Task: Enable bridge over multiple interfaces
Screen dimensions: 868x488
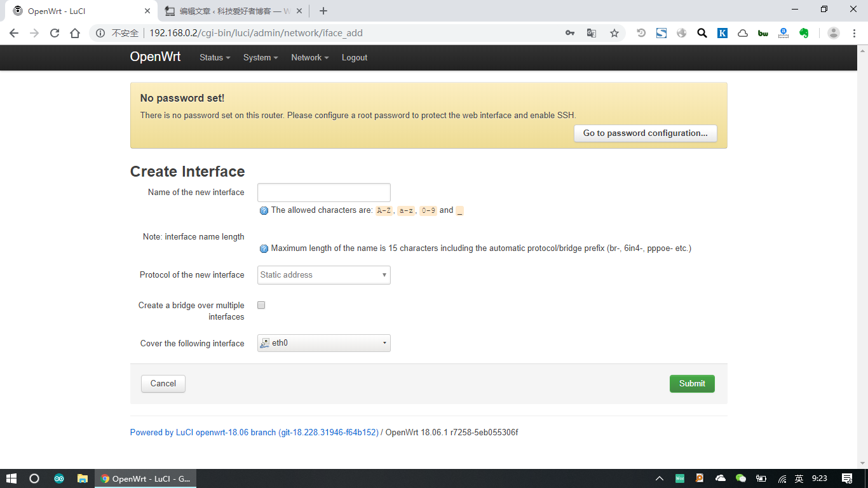Action: [x=261, y=305]
